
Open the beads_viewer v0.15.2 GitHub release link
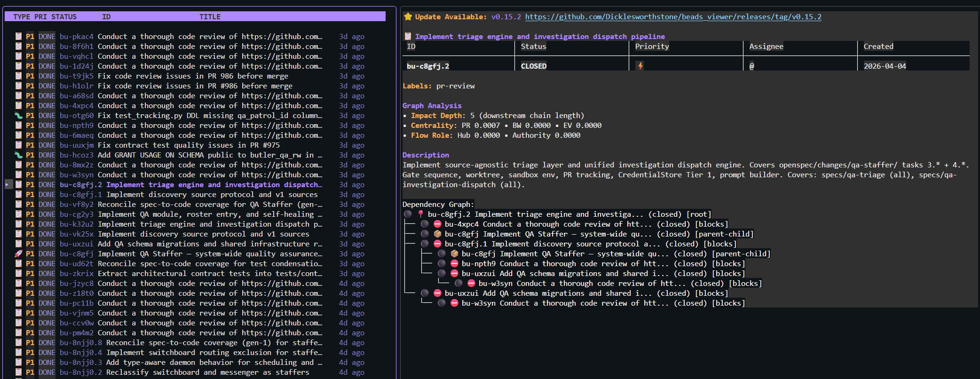point(673,17)
